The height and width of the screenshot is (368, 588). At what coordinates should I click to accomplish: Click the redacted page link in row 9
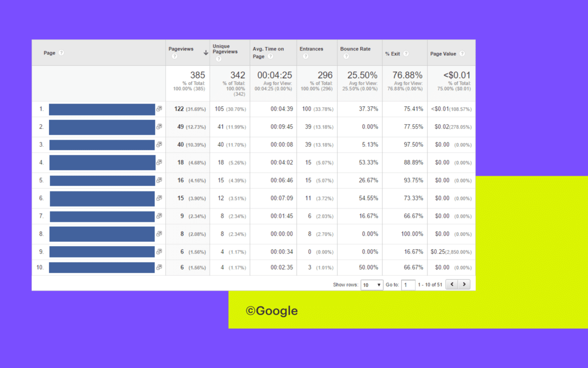tap(102, 252)
